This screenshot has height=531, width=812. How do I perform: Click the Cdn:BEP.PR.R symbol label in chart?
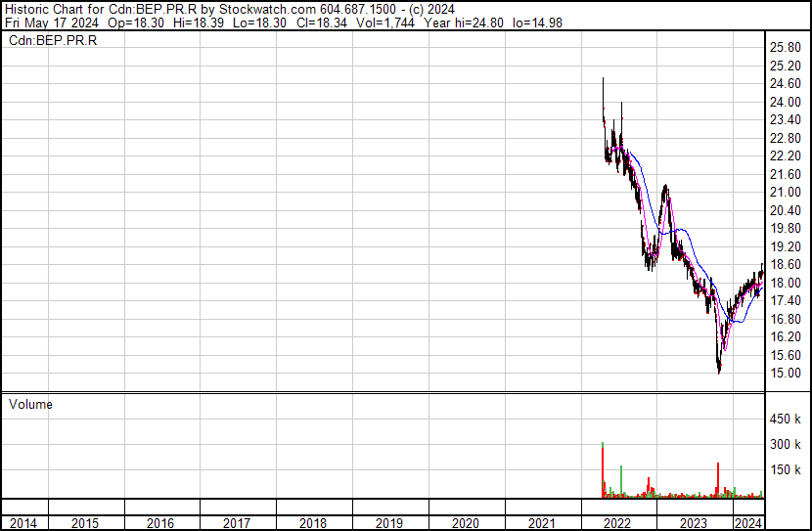coord(53,40)
